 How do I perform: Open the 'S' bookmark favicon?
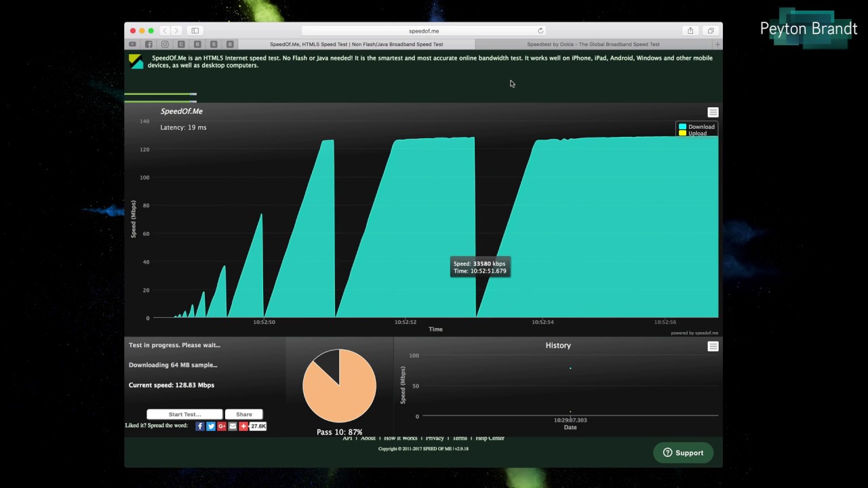coord(214,44)
